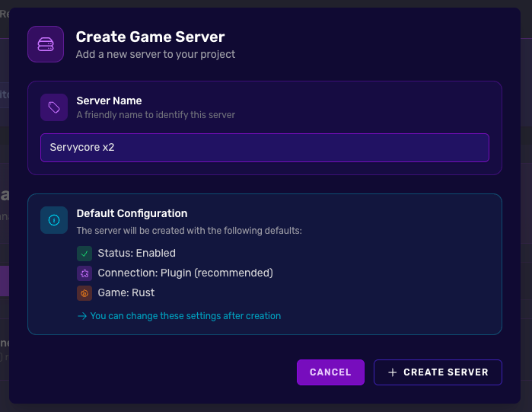
Task: Click the orange Rust game icon
Action: pyautogui.click(x=84, y=293)
